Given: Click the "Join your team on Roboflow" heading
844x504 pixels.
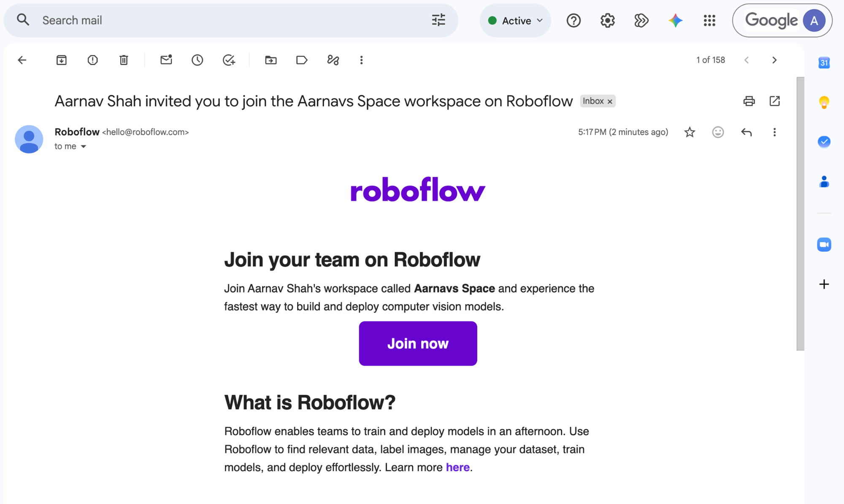Looking at the screenshot, I should point(352,259).
